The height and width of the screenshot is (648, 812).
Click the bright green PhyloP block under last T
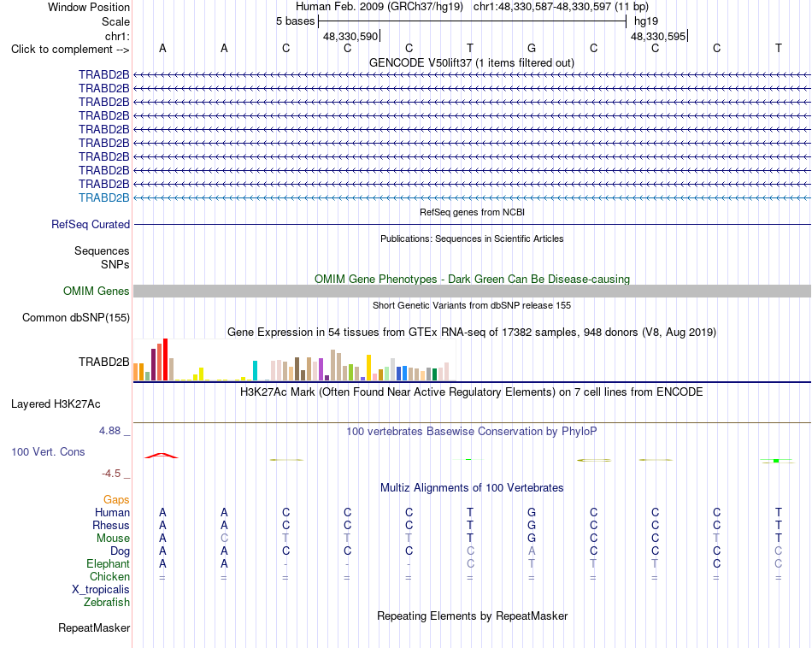tap(776, 461)
